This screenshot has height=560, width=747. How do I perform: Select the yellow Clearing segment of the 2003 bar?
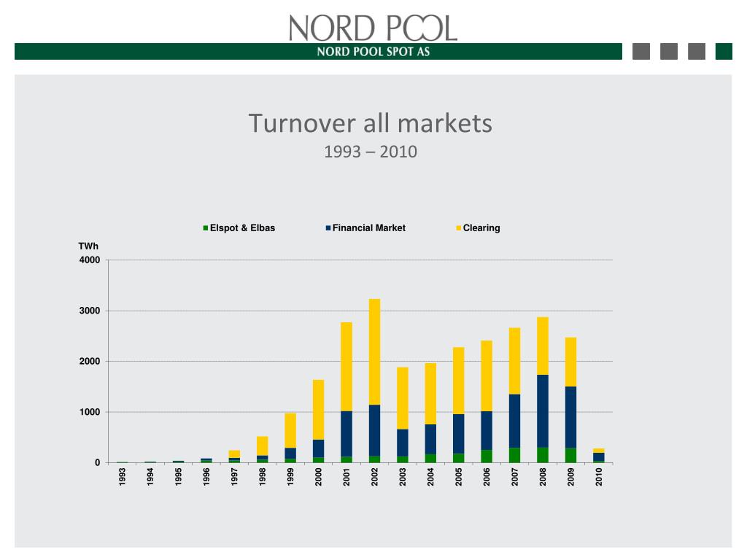point(403,398)
